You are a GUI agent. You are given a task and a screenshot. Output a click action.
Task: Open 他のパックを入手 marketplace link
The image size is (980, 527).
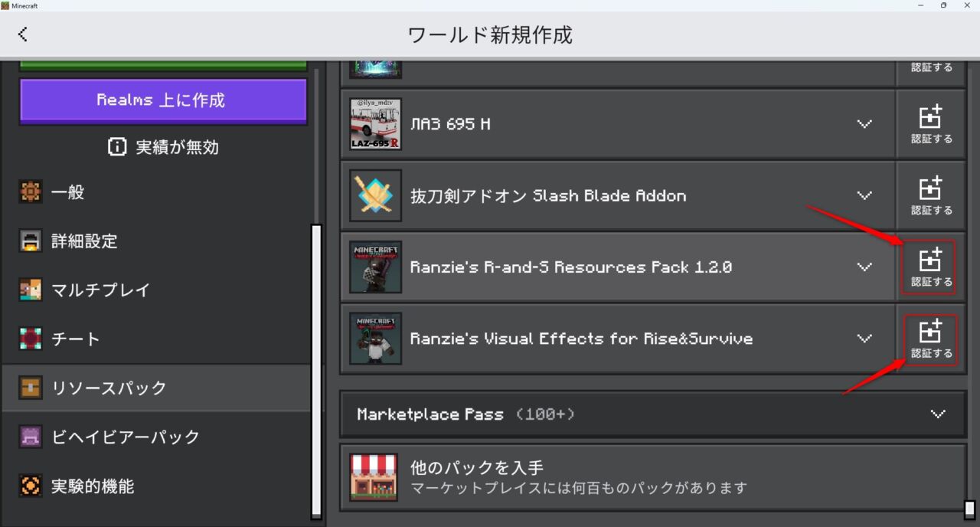(653, 477)
